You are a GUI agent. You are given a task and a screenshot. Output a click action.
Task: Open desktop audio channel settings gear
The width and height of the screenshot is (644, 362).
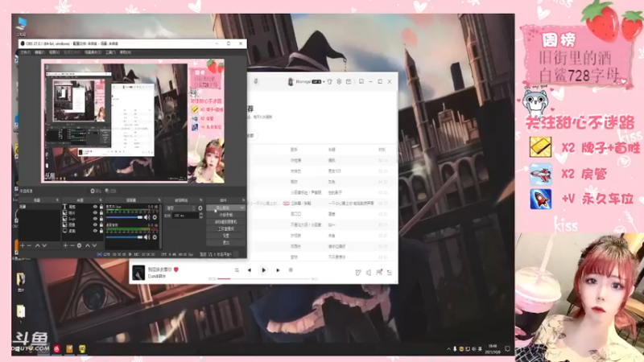155,237
